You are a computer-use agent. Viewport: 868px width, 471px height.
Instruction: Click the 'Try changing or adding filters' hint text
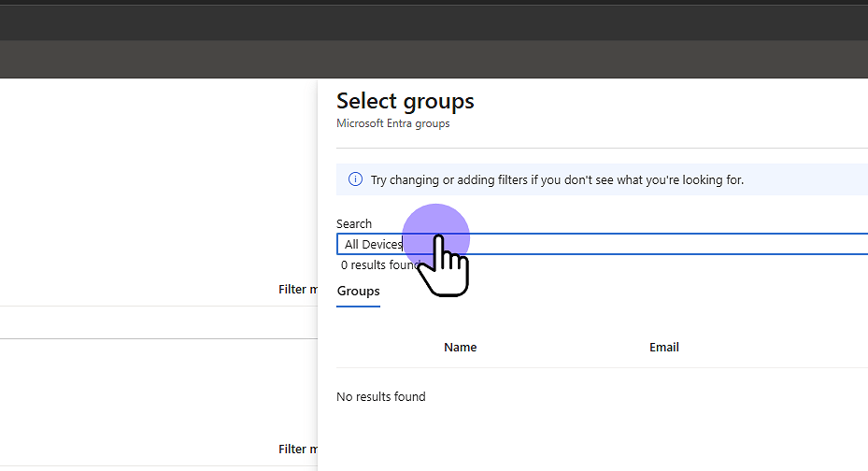[x=557, y=179]
